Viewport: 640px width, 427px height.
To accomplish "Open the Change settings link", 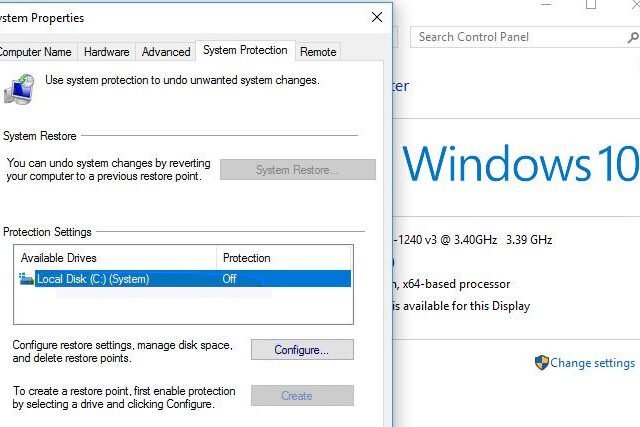I will [592, 363].
